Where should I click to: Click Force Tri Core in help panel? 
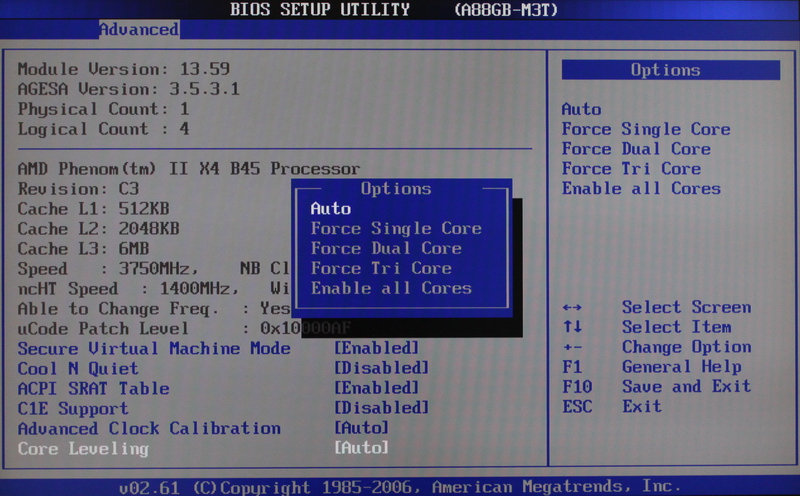coord(631,169)
